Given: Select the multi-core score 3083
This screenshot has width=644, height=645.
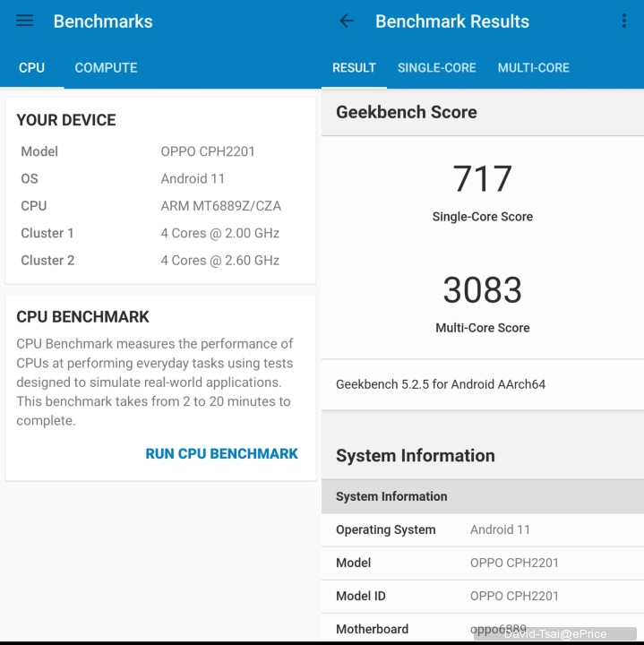Looking at the screenshot, I should (x=483, y=290).
